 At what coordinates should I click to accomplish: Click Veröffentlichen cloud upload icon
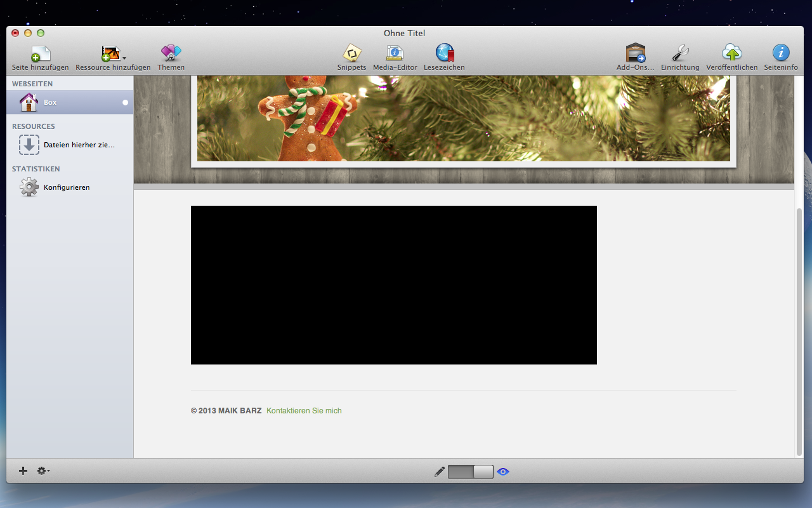tap(732, 53)
